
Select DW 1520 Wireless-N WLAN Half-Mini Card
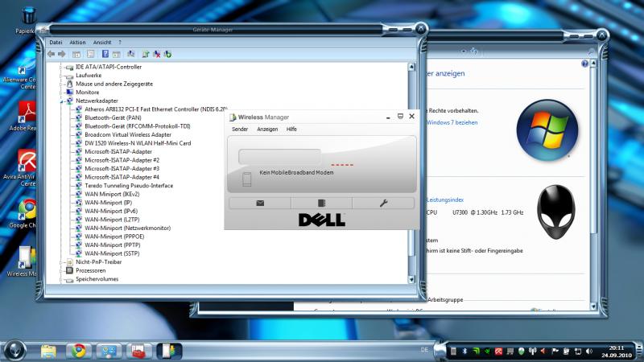(x=137, y=143)
